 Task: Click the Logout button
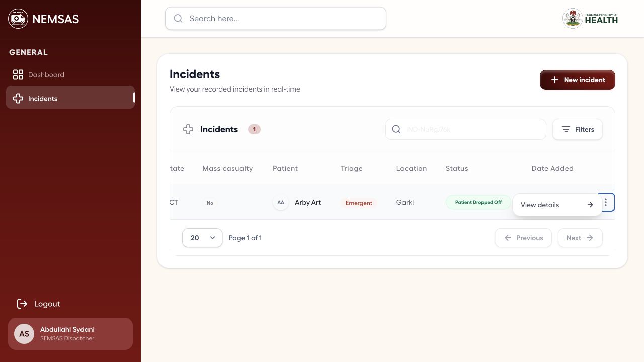(x=39, y=304)
